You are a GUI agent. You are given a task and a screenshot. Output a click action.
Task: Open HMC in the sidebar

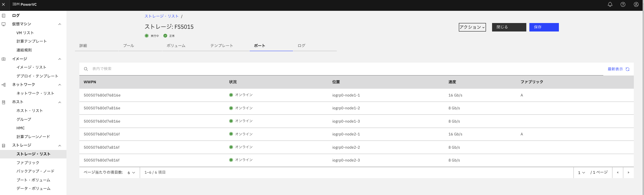click(x=21, y=128)
